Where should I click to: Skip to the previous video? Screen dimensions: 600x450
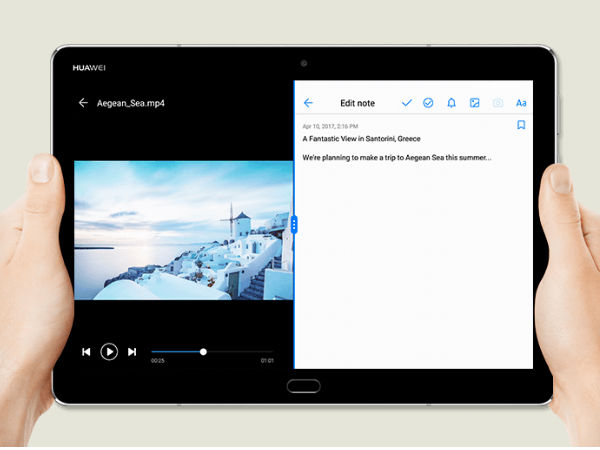[x=86, y=351]
